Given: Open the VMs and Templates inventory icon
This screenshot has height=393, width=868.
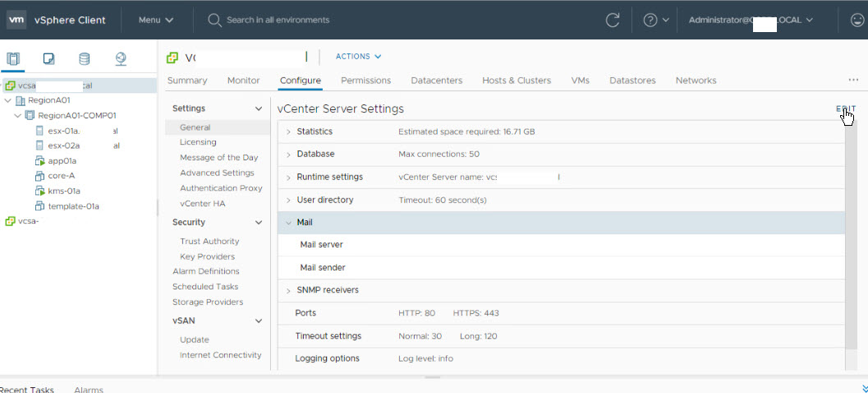Looking at the screenshot, I should [48, 58].
